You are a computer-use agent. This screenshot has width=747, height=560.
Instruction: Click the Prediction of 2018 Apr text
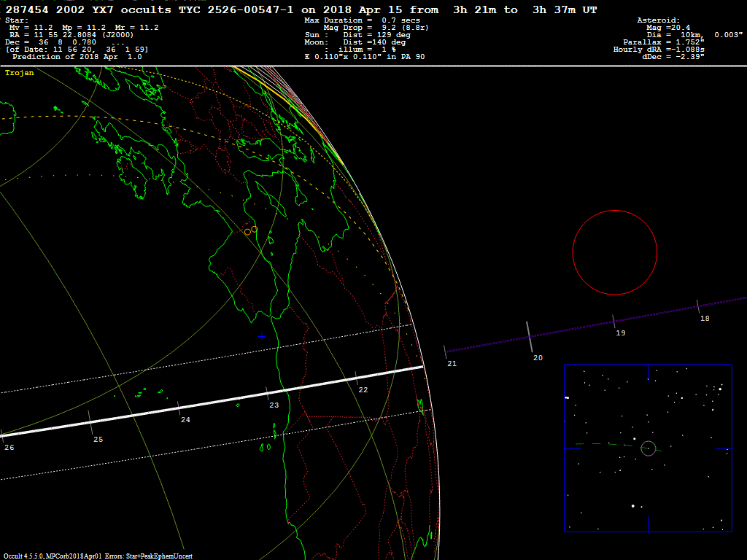point(77,57)
